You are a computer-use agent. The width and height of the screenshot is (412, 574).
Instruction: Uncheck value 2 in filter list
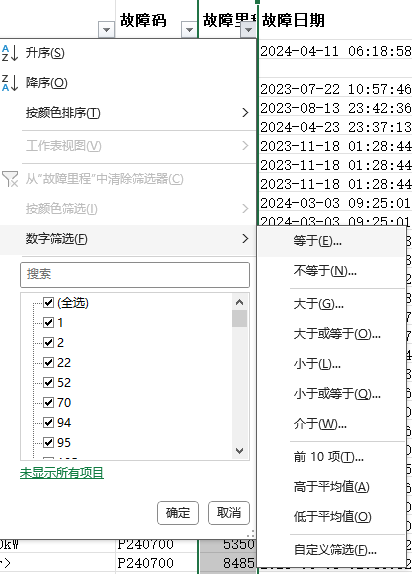coord(49,342)
